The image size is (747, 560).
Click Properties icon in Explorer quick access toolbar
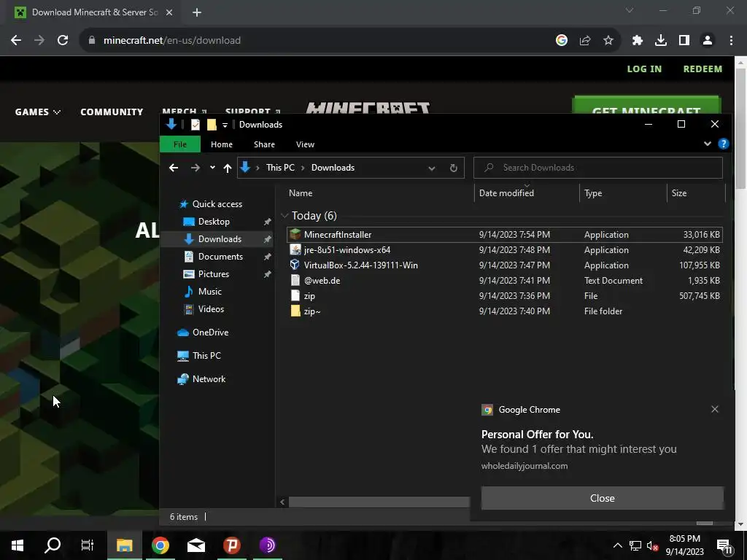click(x=196, y=125)
